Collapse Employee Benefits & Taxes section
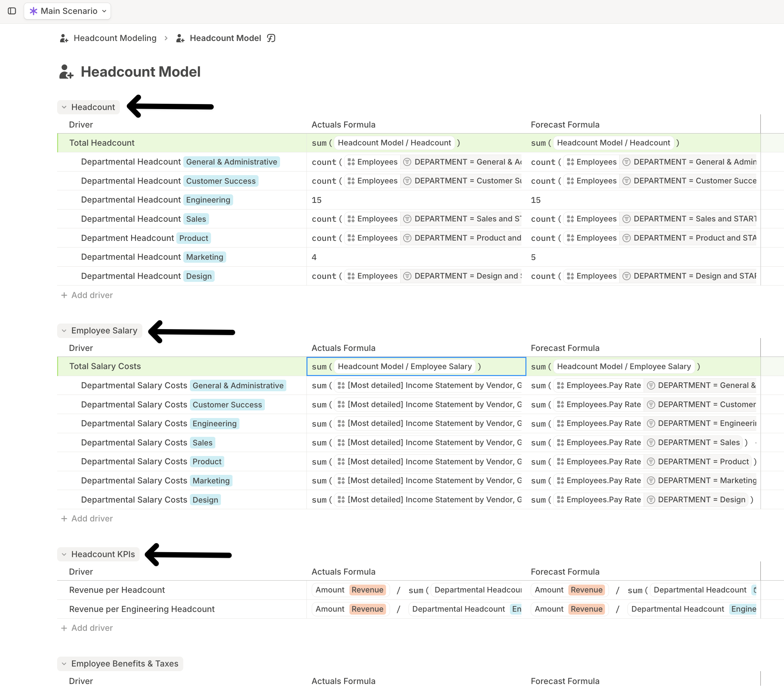Screen dimensions: 784x686 [x=64, y=664]
